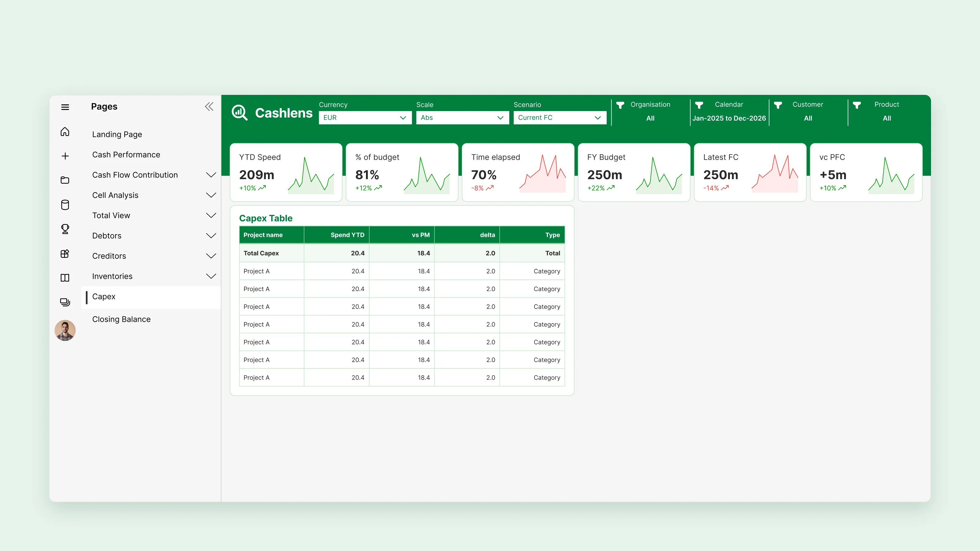The image size is (980, 551).
Task: Click the 81% of budget value
Action: click(367, 175)
